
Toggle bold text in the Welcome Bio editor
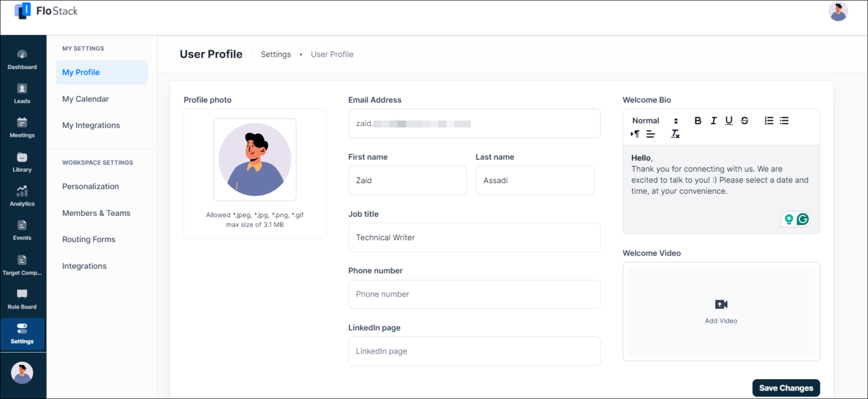pyautogui.click(x=698, y=120)
